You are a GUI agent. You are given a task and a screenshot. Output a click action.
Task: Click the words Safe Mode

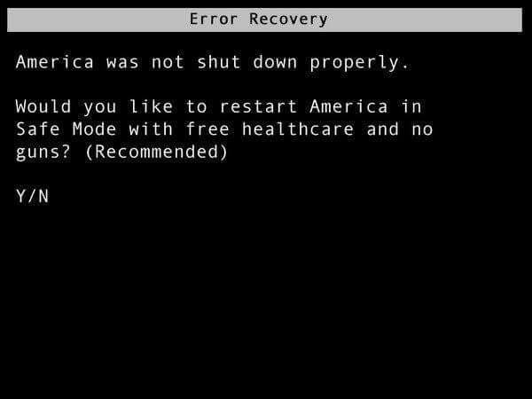[x=66, y=129]
